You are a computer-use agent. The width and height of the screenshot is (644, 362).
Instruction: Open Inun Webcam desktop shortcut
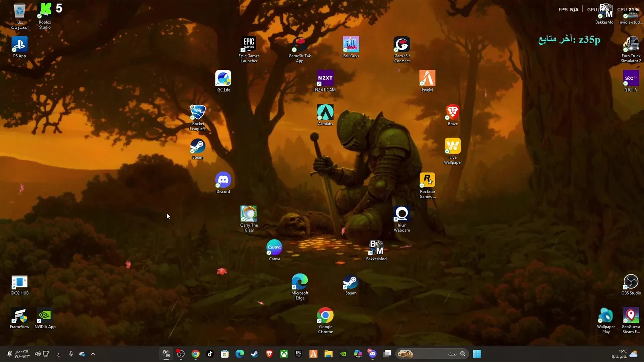point(401,219)
